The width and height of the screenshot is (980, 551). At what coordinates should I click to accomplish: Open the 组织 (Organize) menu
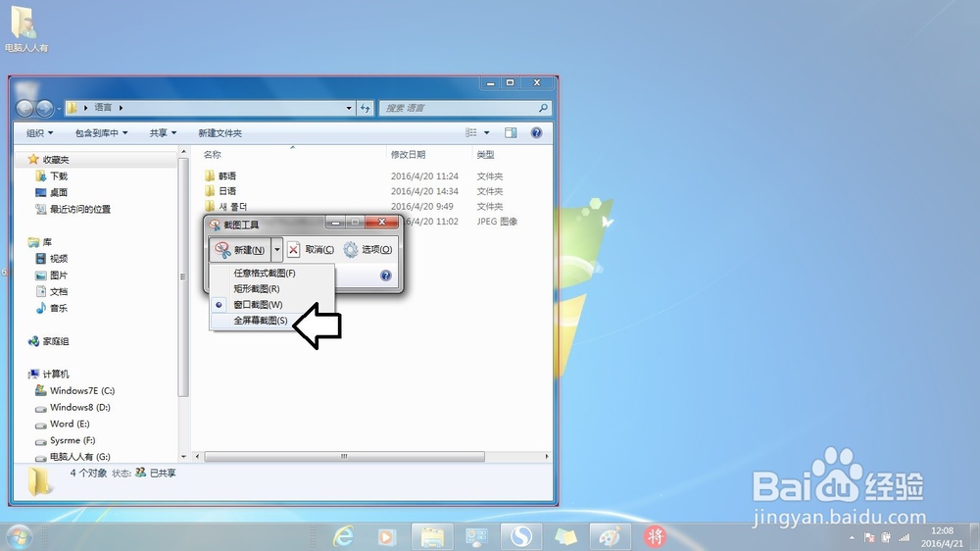[39, 132]
